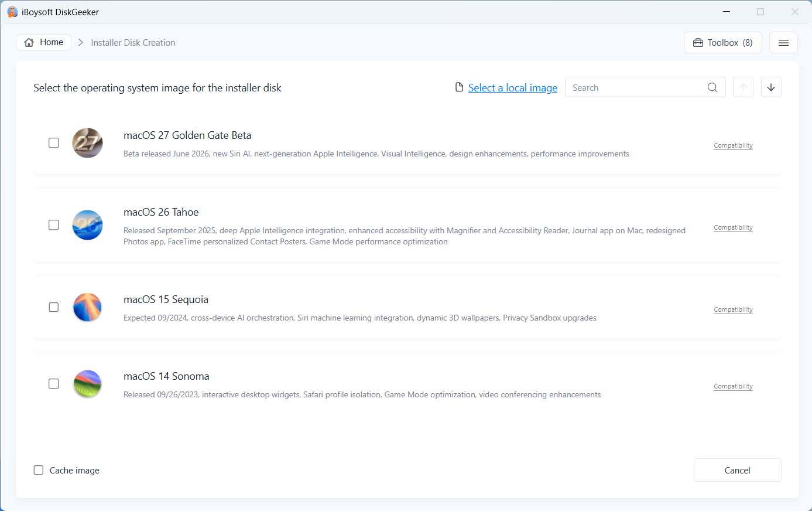The width and height of the screenshot is (812, 511).
Task: Open the hamburger menu
Action: tap(783, 43)
